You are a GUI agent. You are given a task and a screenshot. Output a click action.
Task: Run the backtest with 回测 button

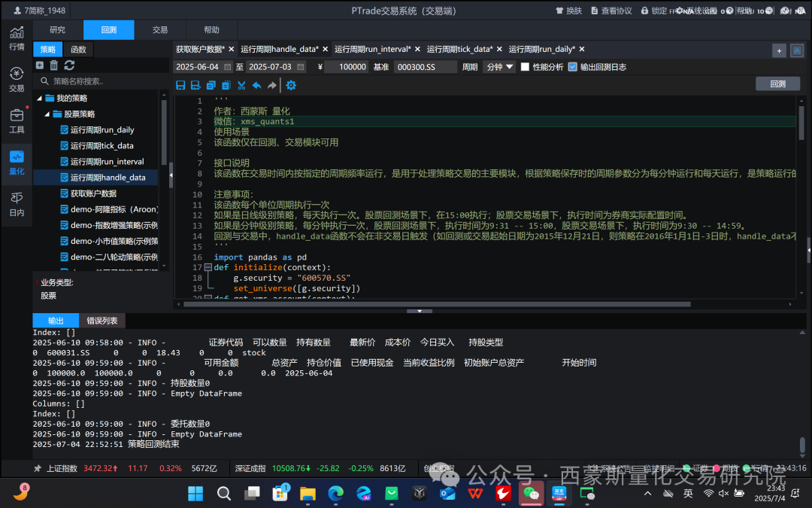pyautogui.click(x=778, y=84)
